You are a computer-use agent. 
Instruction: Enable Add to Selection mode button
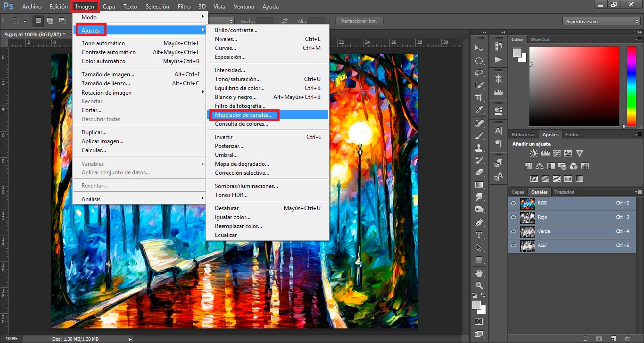click(50, 21)
